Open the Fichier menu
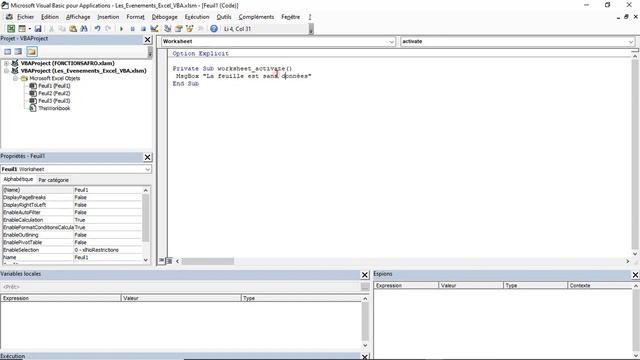The width and height of the screenshot is (640, 360). [x=25, y=17]
